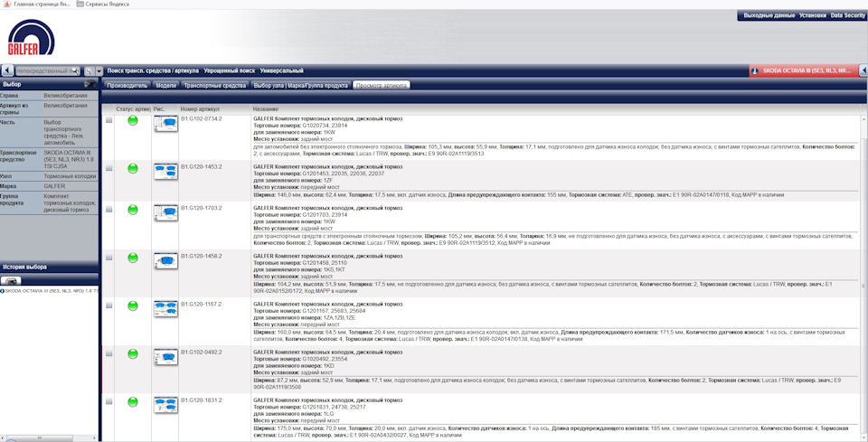Open brake pad thumbnail for B1.G120-1703.2
The height and width of the screenshot is (442, 868).
165,213
